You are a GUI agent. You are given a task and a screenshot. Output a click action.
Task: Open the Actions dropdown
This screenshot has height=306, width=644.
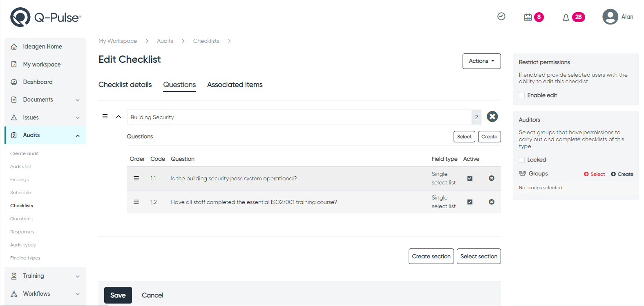[482, 61]
